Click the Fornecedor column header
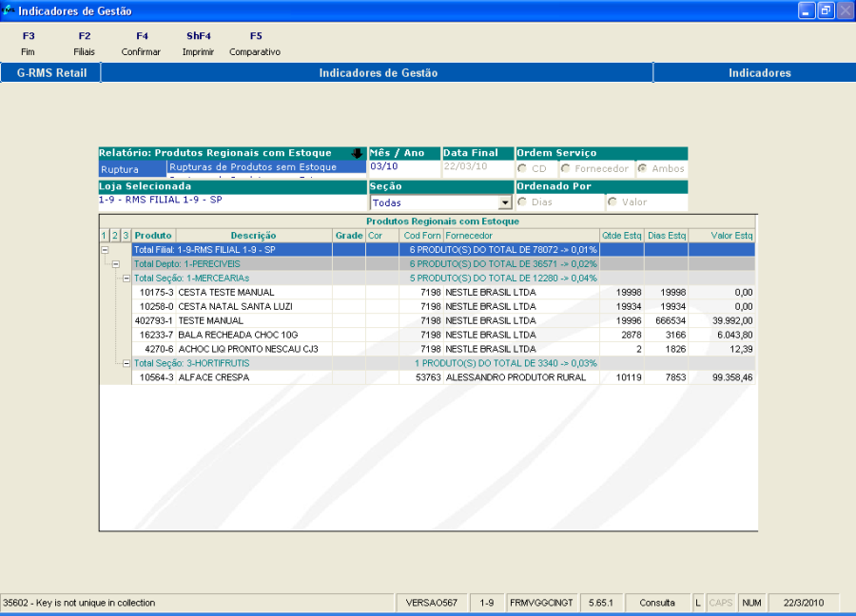The height and width of the screenshot is (616, 856). point(521,236)
